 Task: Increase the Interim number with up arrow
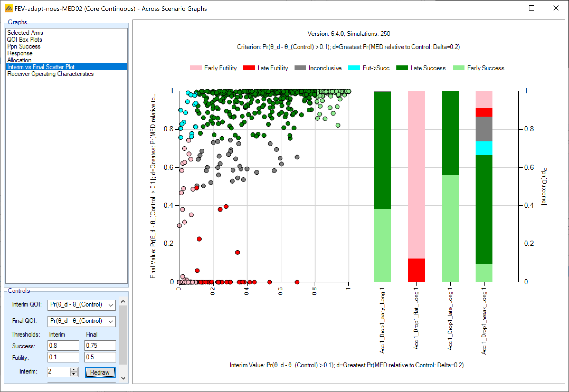[74, 370]
